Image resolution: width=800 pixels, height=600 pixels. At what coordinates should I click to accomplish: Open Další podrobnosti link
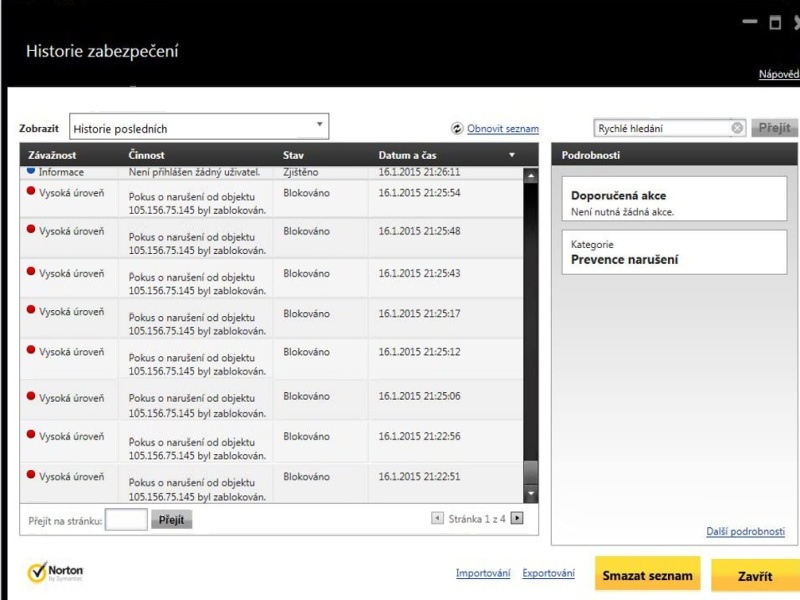point(745,532)
